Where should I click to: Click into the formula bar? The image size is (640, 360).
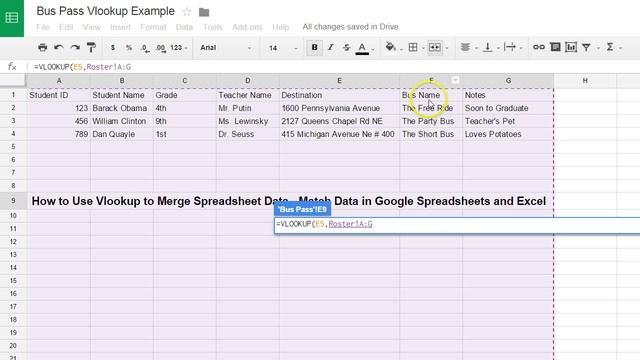click(335, 67)
